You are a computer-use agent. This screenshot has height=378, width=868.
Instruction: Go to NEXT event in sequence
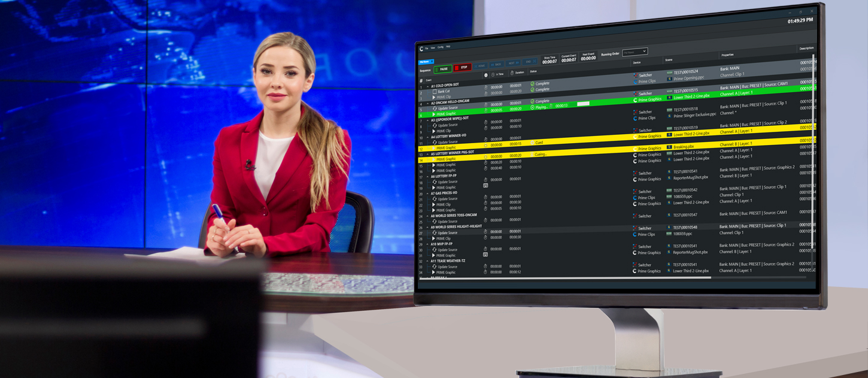[513, 63]
